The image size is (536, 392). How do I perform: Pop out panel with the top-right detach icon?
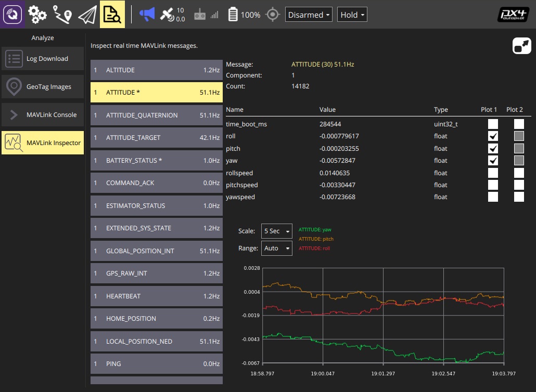click(x=521, y=46)
